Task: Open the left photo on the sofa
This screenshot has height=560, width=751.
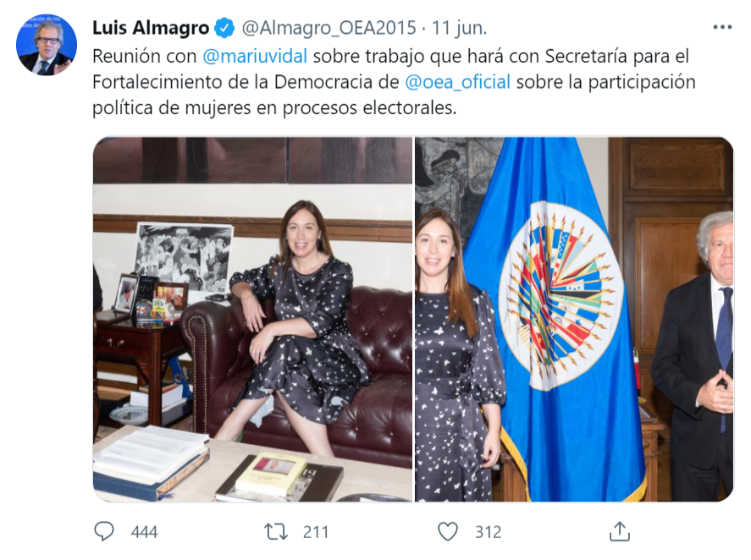Action: coord(252,319)
